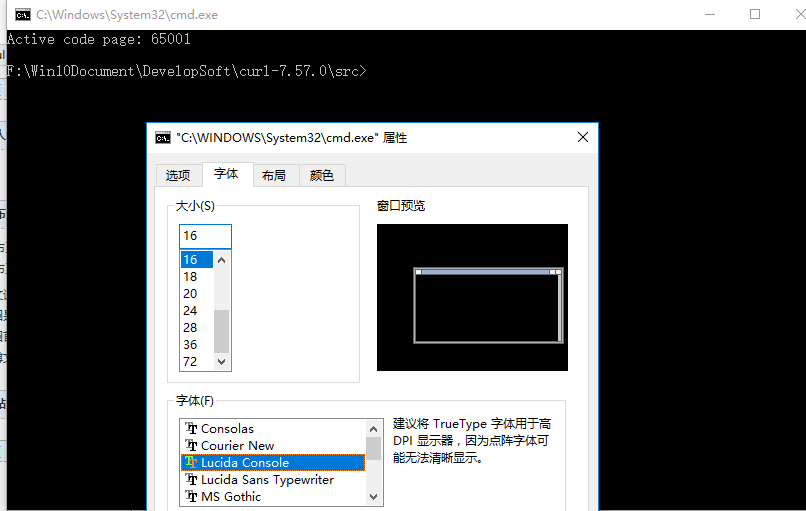This screenshot has width=806, height=511.
Task: Choose font size 24
Action: tap(197, 311)
